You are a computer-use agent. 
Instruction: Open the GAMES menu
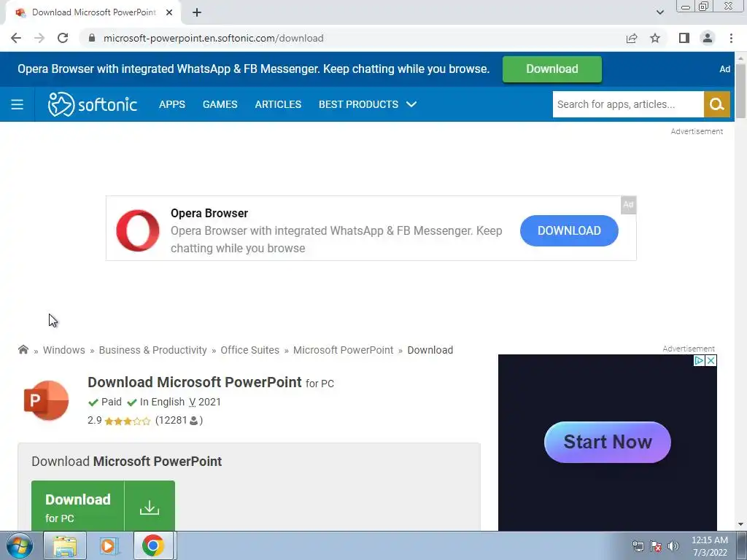pos(220,104)
